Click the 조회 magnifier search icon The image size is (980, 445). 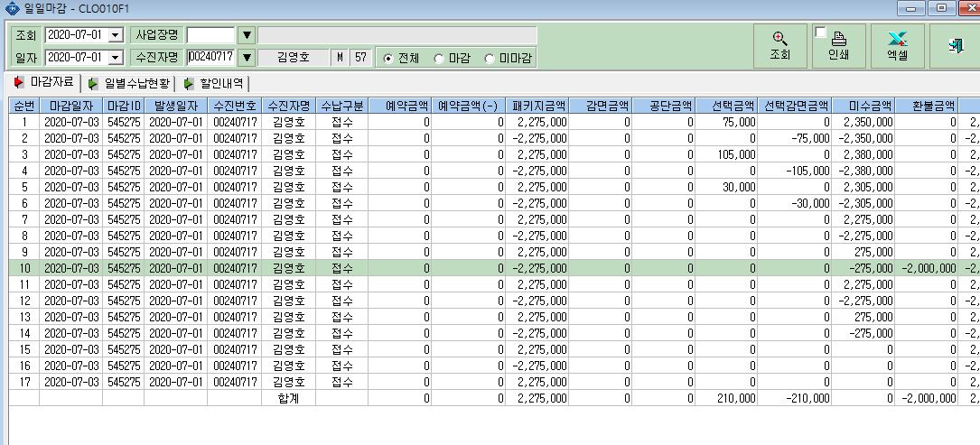(x=779, y=39)
